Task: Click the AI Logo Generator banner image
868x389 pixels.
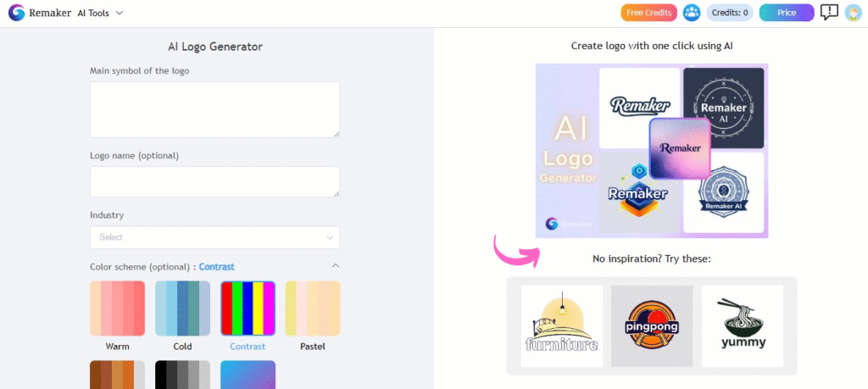Action: click(x=651, y=150)
